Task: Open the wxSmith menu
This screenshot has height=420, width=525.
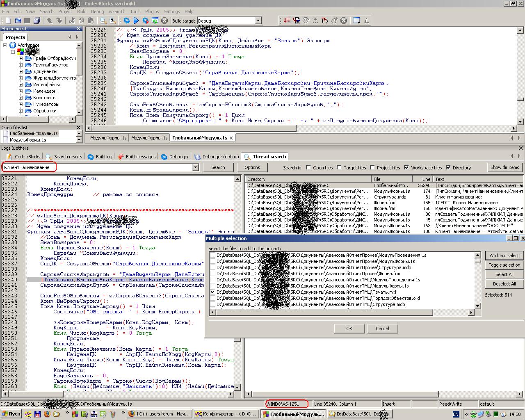Action: pos(117,11)
